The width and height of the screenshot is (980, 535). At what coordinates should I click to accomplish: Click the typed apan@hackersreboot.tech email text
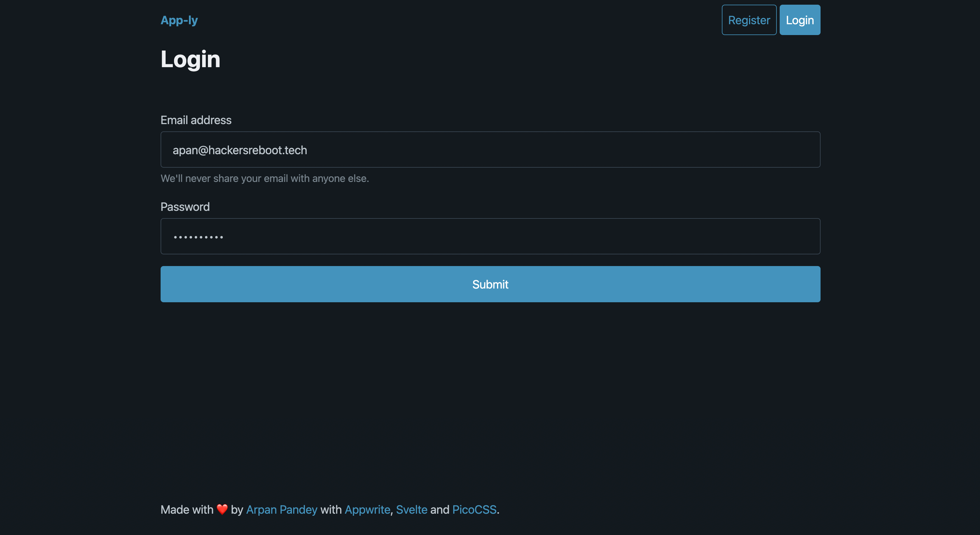[240, 150]
